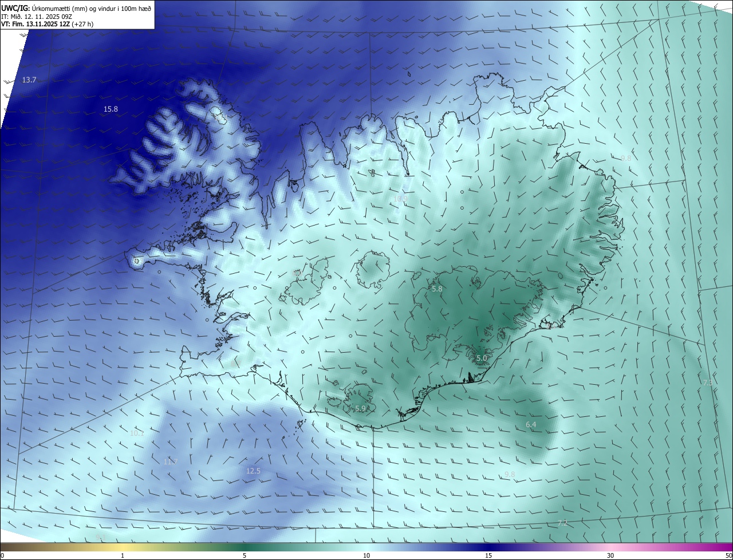This screenshot has height=560, width=733.
Task: Click the 5.0 value on the map
Action: pyautogui.click(x=482, y=358)
